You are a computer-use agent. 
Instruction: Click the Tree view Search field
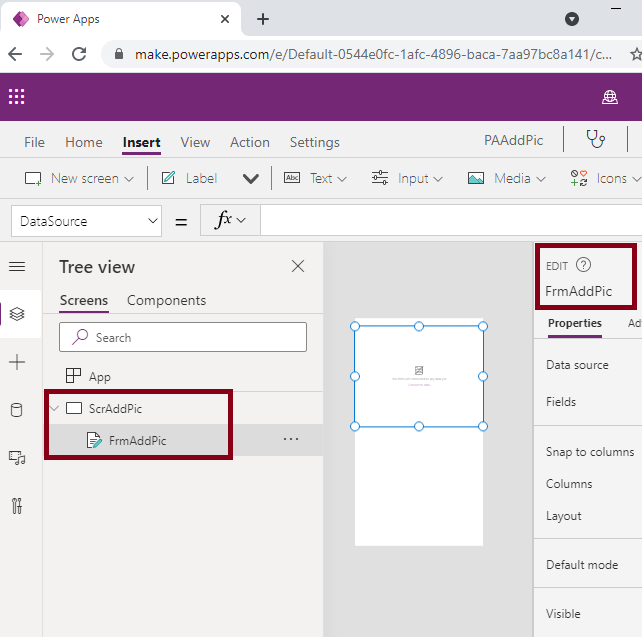(x=183, y=337)
